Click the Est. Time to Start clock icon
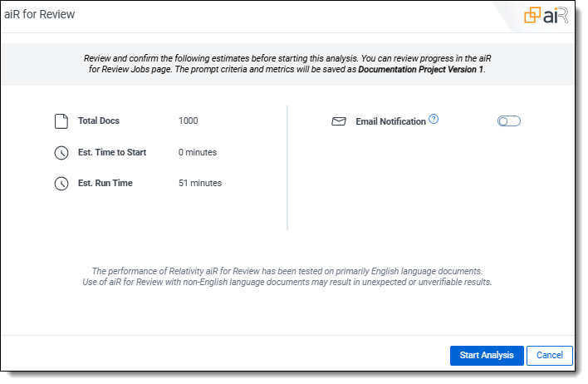Screen dimensions: 588x384 pos(61,153)
